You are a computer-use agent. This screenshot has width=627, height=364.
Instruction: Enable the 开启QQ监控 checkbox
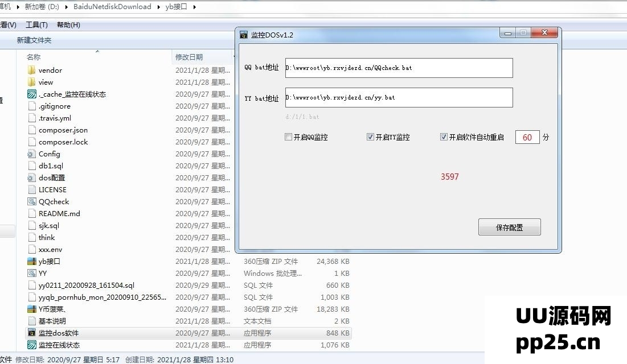tap(289, 137)
